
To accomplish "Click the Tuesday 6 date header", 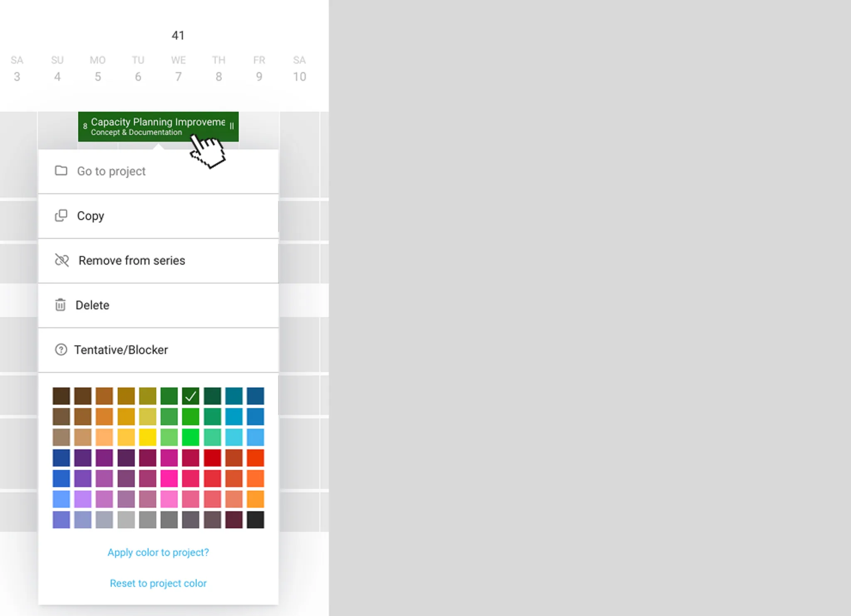I will pos(138,69).
